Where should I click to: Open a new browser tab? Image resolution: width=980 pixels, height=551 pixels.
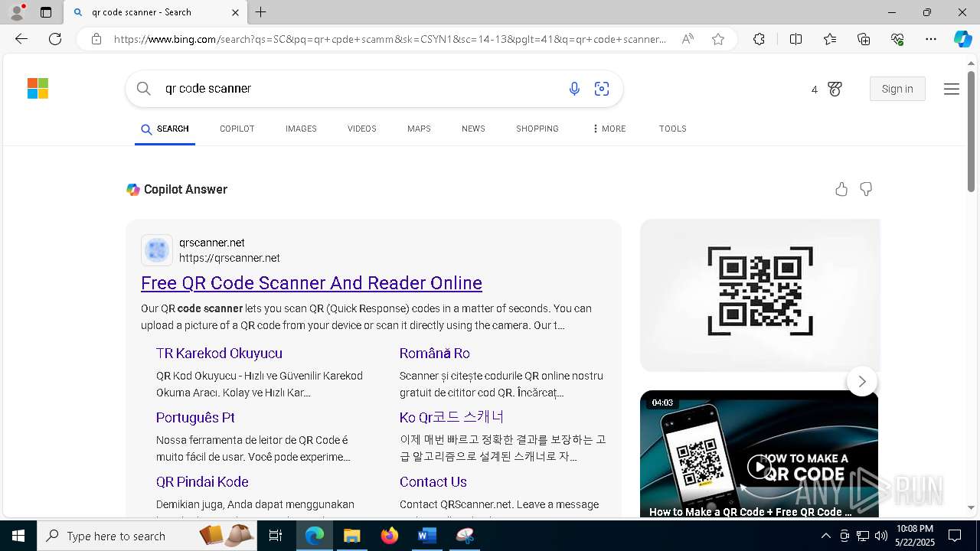(261, 12)
